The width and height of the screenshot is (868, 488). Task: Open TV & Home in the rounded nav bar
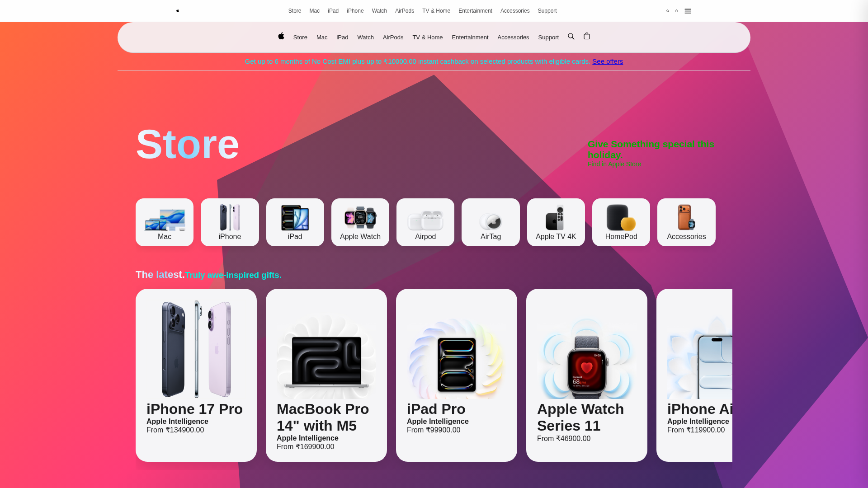[x=427, y=38]
